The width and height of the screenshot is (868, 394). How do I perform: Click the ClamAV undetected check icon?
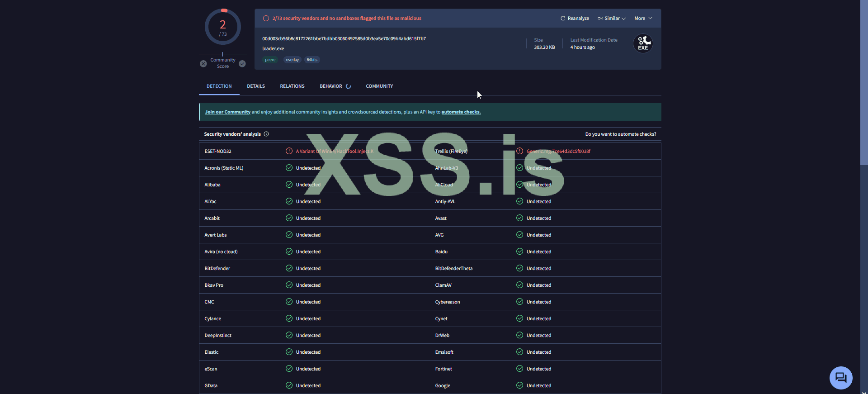click(520, 285)
